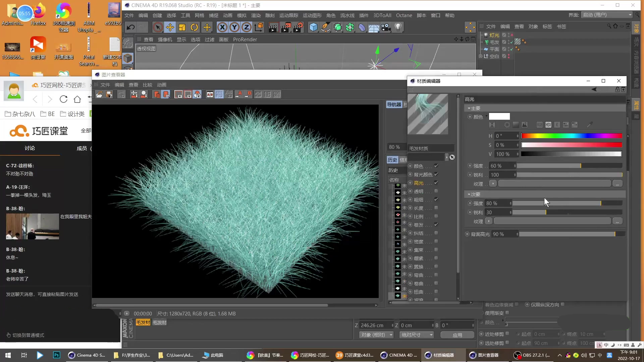
Task: Expand the 空白 object in tree
Action: tap(480, 56)
